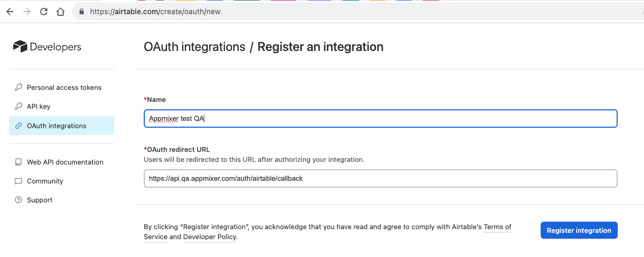Click the Register integration button
Screen dimensions: 644x257
tap(579, 230)
